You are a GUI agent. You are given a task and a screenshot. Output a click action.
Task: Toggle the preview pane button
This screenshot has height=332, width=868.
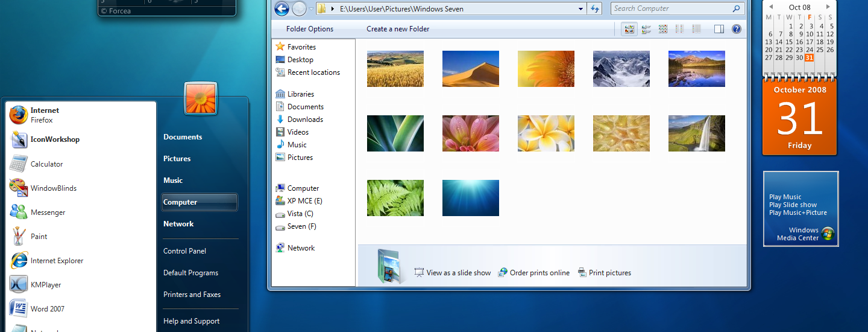click(719, 29)
